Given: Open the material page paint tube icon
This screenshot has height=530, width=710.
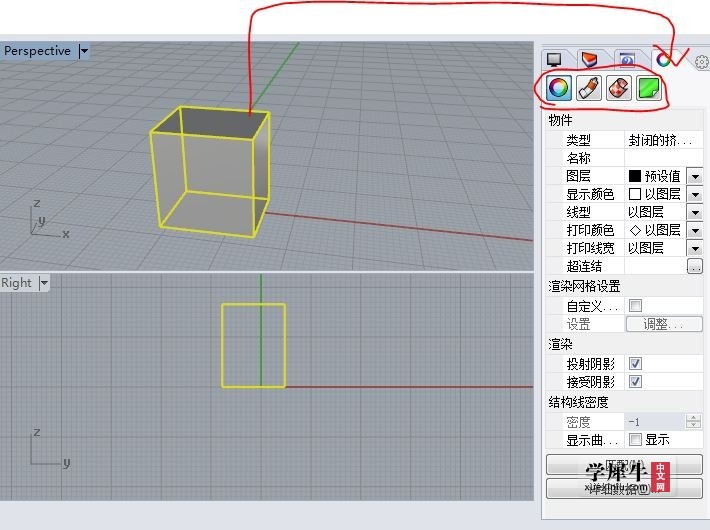Looking at the screenshot, I should (589, 88).
